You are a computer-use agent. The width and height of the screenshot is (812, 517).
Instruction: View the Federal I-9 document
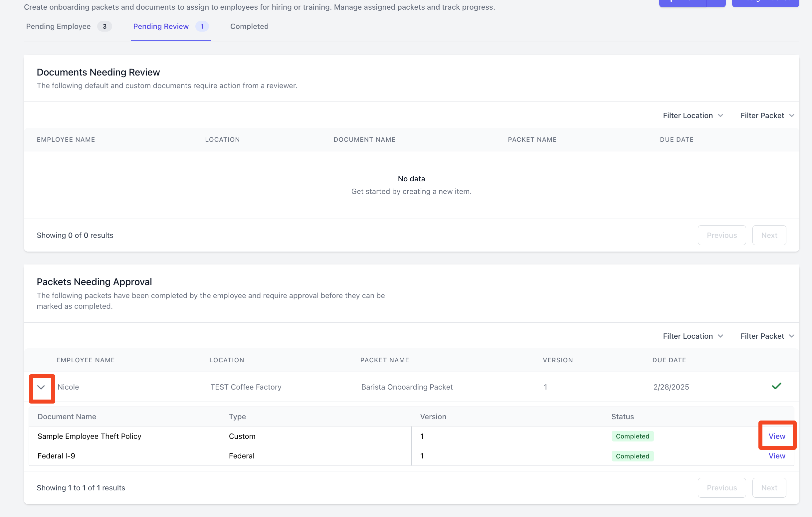coord(777,456)
